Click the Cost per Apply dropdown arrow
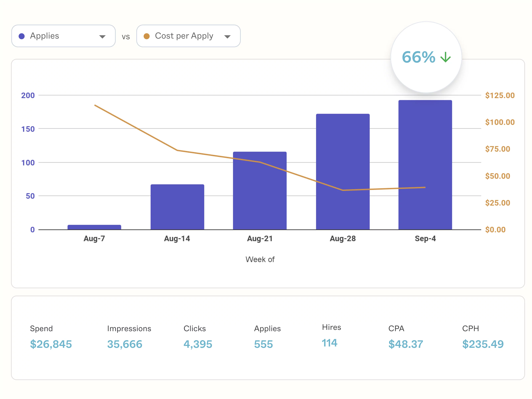Viewport: 532px width, 399px height. (227, 37)
